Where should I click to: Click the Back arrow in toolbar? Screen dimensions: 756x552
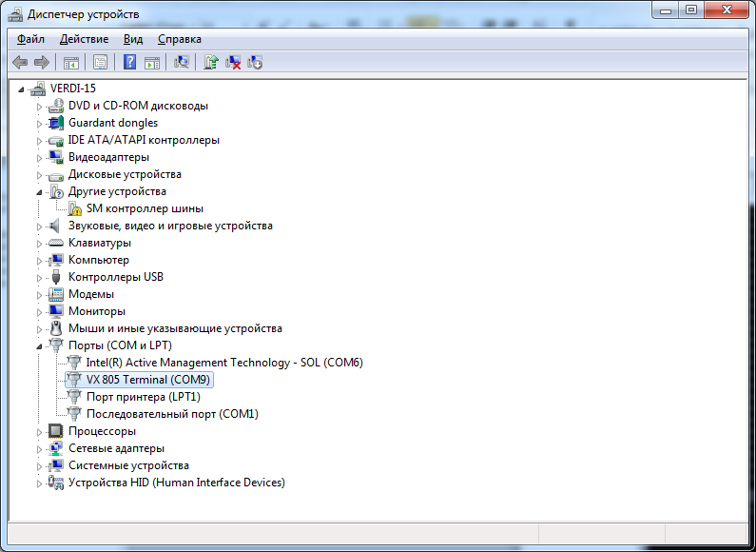(20, 63)
